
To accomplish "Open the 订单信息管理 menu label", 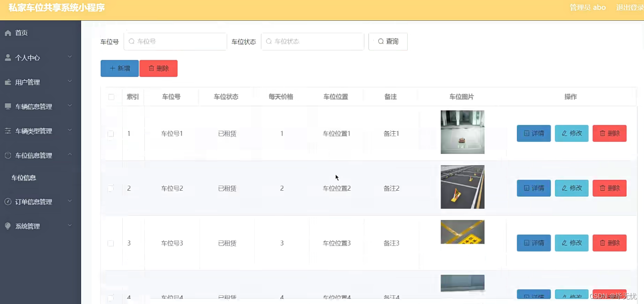I will tap(33, 202).
